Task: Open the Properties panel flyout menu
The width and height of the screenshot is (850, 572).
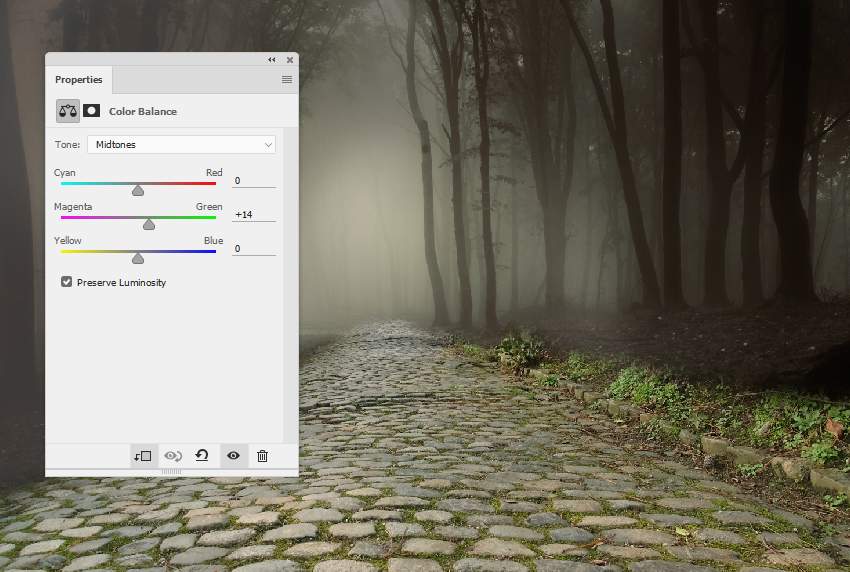Action: [287, 80]
